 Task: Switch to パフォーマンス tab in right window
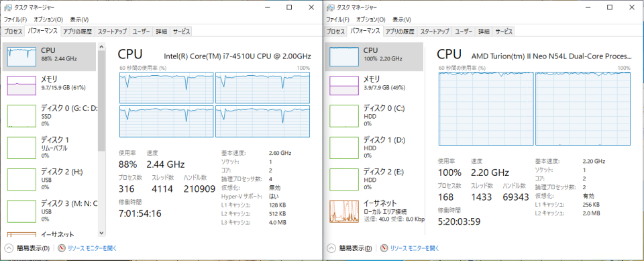366,31
